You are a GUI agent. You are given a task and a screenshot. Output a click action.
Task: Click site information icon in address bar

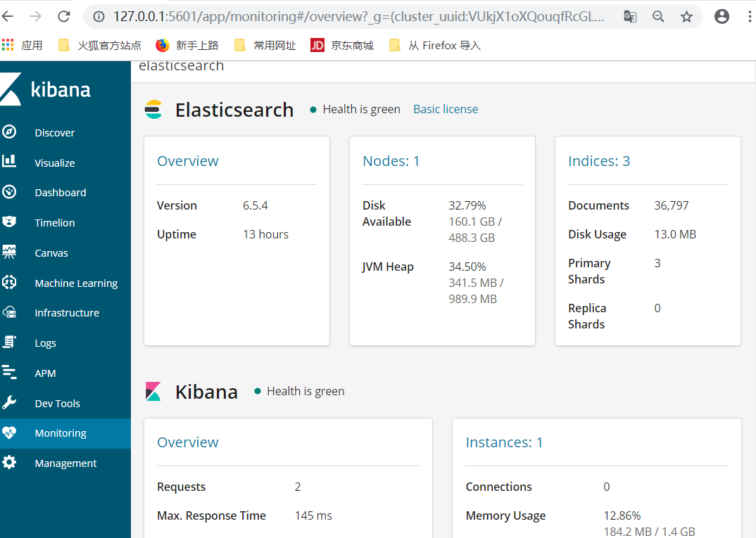[x=99, y=17]
